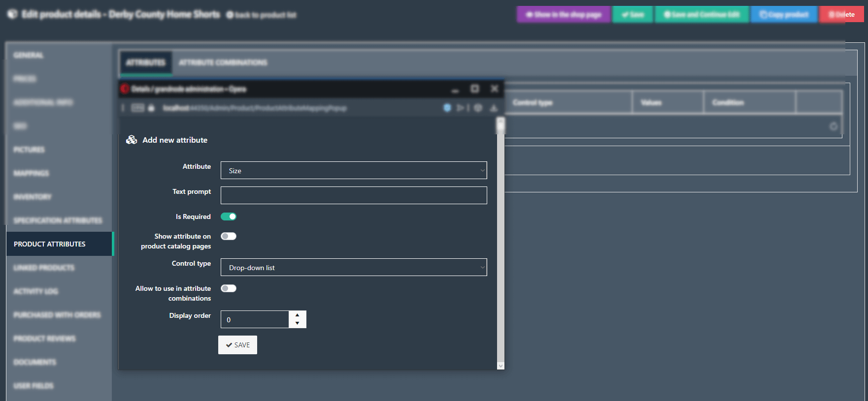Click the green Save button in header

tap(633, 14)
